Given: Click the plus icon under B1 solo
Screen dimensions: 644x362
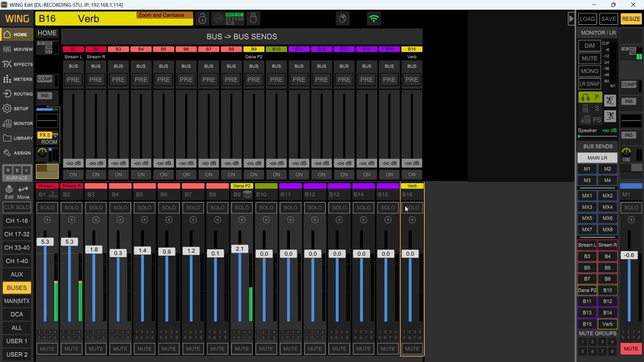Looking at the screenshot, I should 47,220.
